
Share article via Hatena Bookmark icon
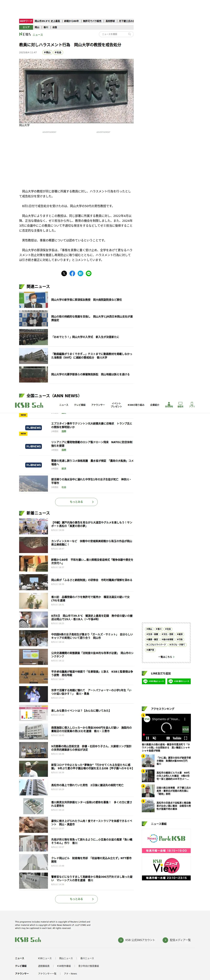click(x=80, y=273)
